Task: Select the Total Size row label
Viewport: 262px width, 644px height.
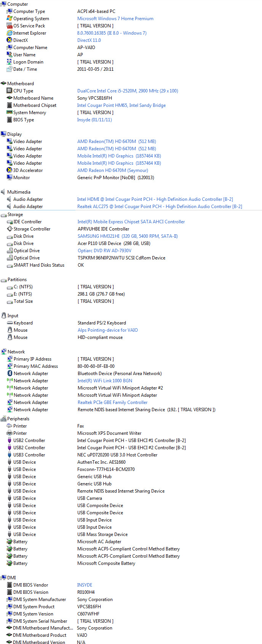Action: (x=23, y=301)
